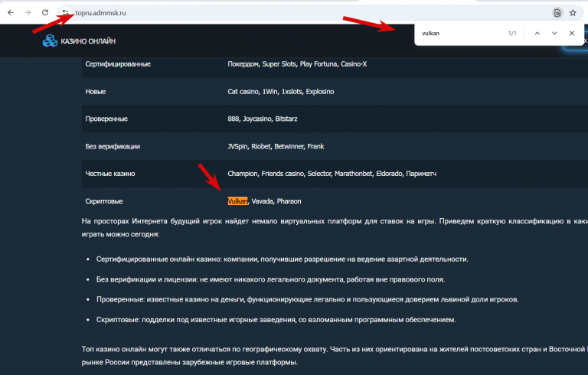Click the paragraph starting 'На просторах Интернета'
The image size is (588, 375).
(x=335, y=227)
